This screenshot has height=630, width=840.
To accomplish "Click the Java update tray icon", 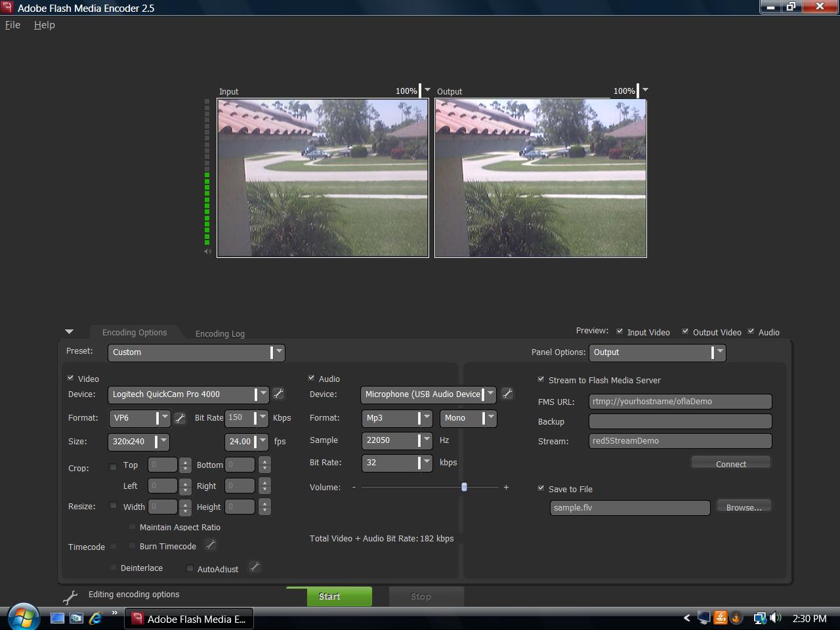I will (x=720, y=618).
